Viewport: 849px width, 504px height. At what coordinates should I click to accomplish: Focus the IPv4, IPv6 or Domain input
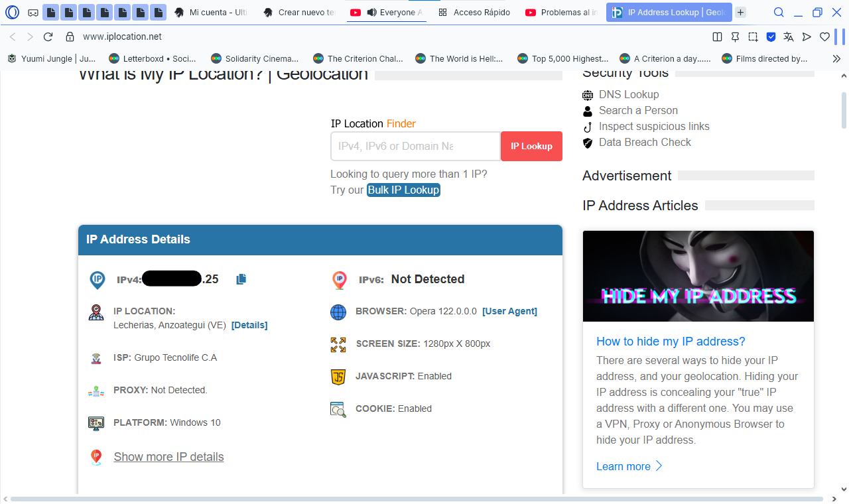click(415, 146)
